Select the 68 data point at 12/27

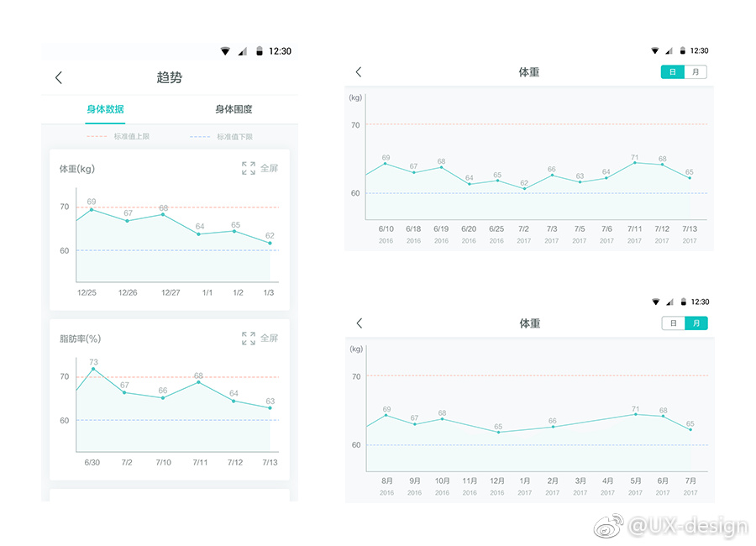[163, 215]
